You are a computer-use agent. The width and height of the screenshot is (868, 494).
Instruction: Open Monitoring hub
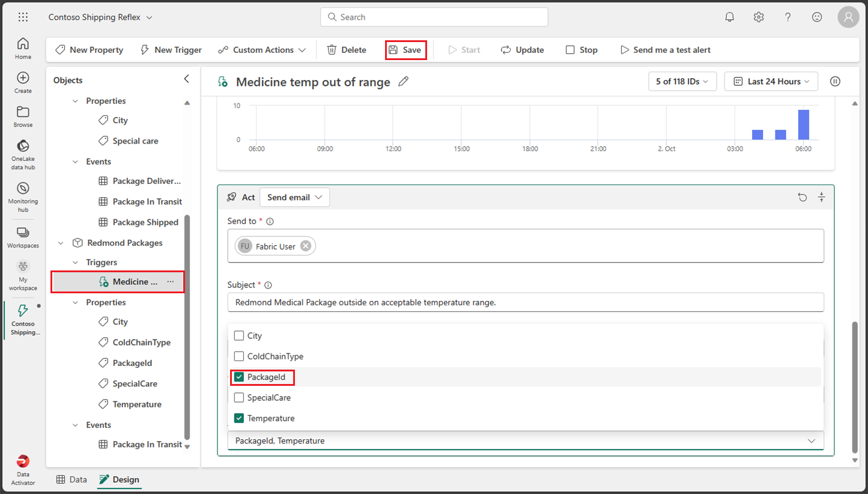click(x=23, y=197)
